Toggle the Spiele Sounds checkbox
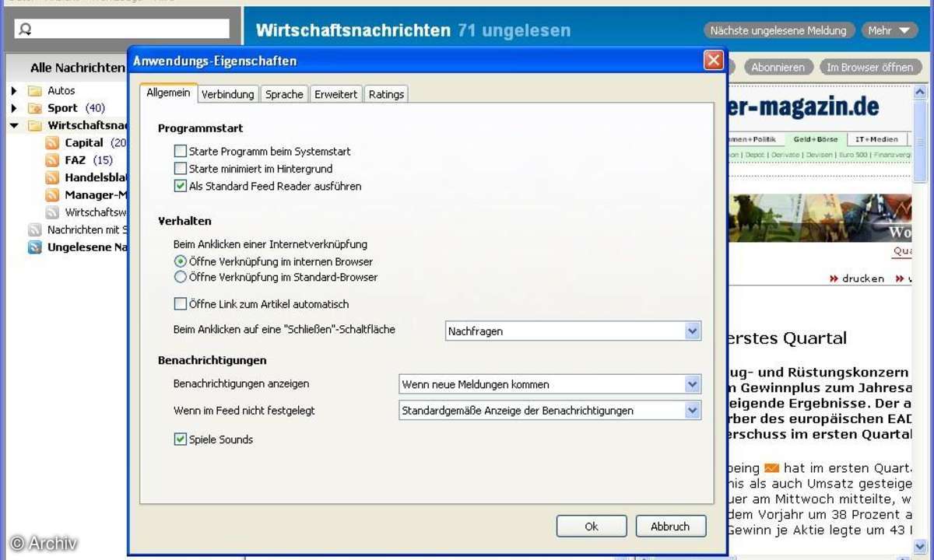This screenshot has height=560, width=934. point(181,439)
